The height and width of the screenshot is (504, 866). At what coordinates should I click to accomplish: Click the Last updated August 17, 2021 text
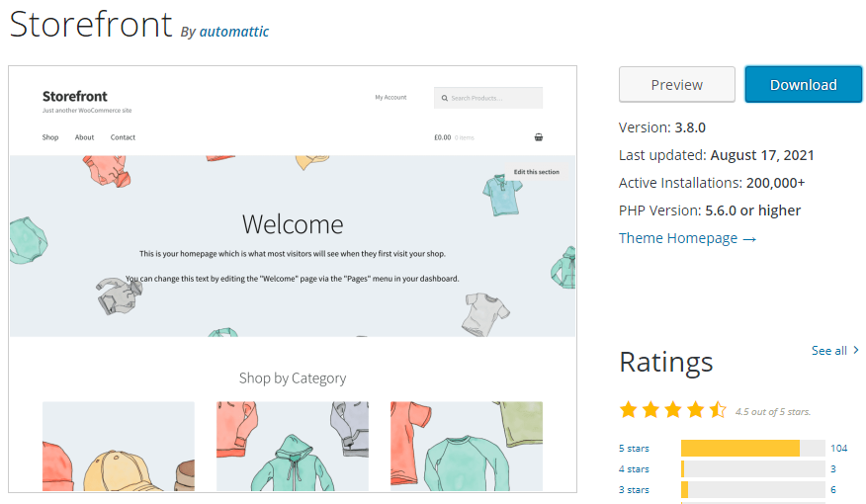click(717, 155)
